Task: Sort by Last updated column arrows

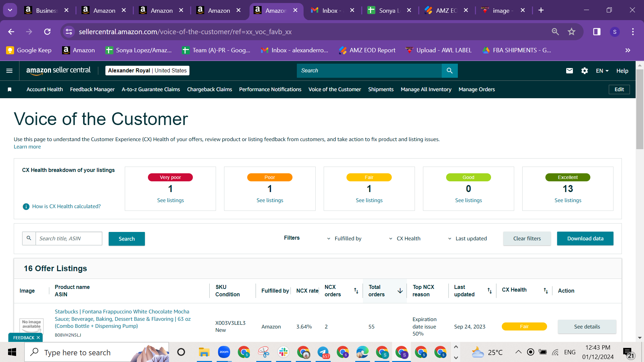Action: click(490, 291)
